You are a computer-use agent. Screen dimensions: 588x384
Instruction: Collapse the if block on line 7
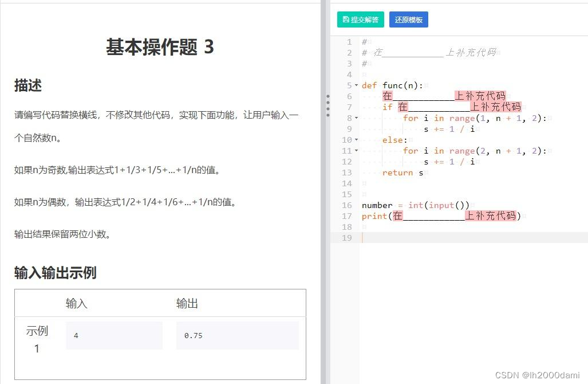tap(357, 107)
